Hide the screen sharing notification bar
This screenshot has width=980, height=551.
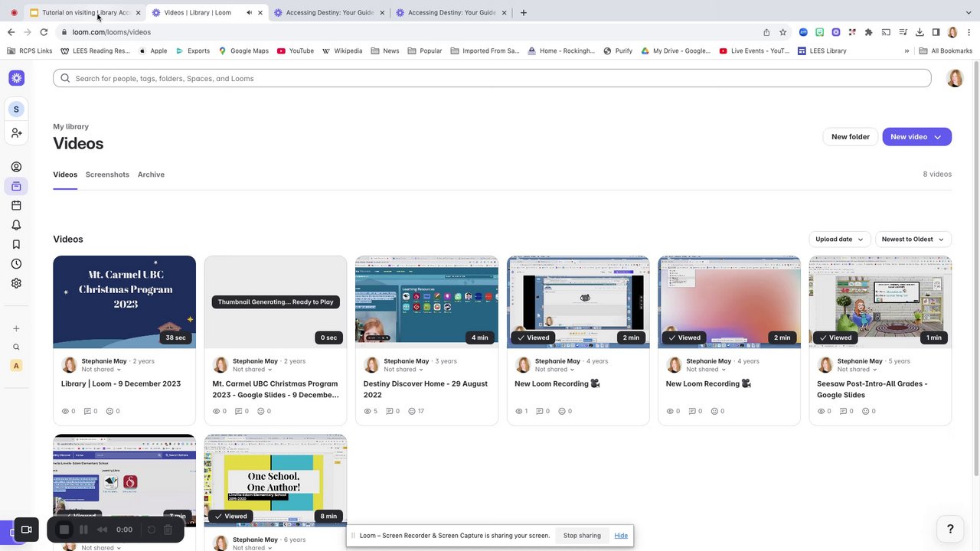[621, 536]
